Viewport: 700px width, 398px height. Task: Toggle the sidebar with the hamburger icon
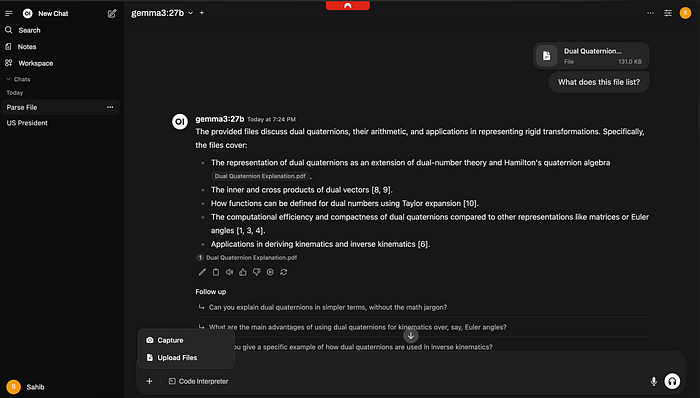coord(8,13)
